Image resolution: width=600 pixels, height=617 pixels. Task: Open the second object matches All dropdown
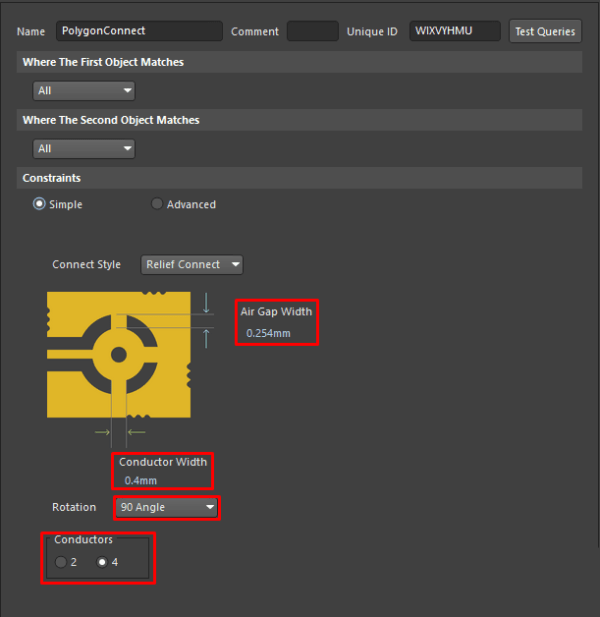pyautogui.click(x=84, y=149)
